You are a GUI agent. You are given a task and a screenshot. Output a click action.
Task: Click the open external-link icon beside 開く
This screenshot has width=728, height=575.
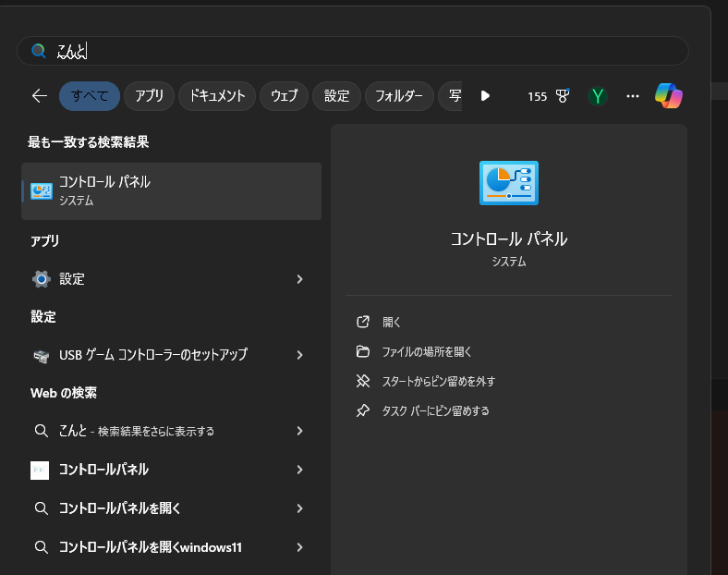362,322
